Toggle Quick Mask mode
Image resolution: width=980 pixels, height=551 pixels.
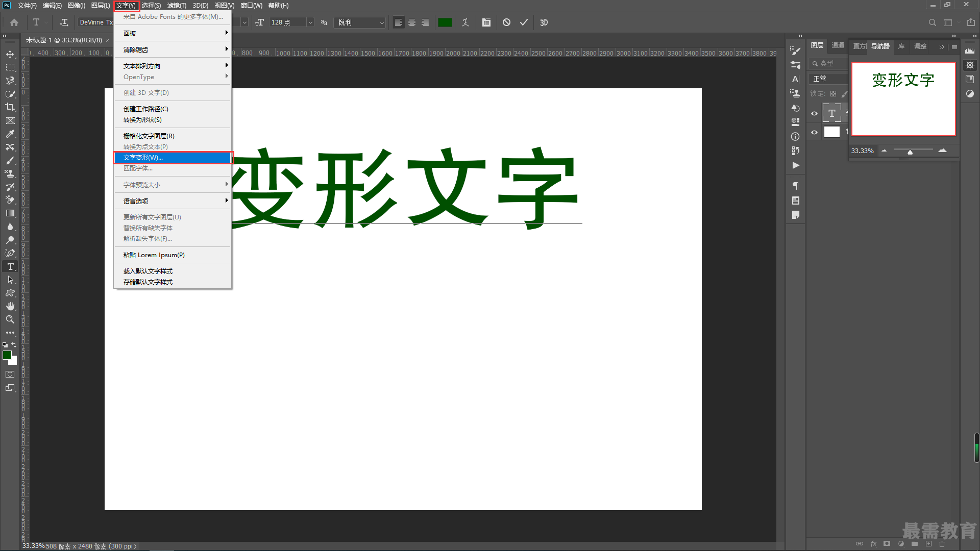[10, 374]
